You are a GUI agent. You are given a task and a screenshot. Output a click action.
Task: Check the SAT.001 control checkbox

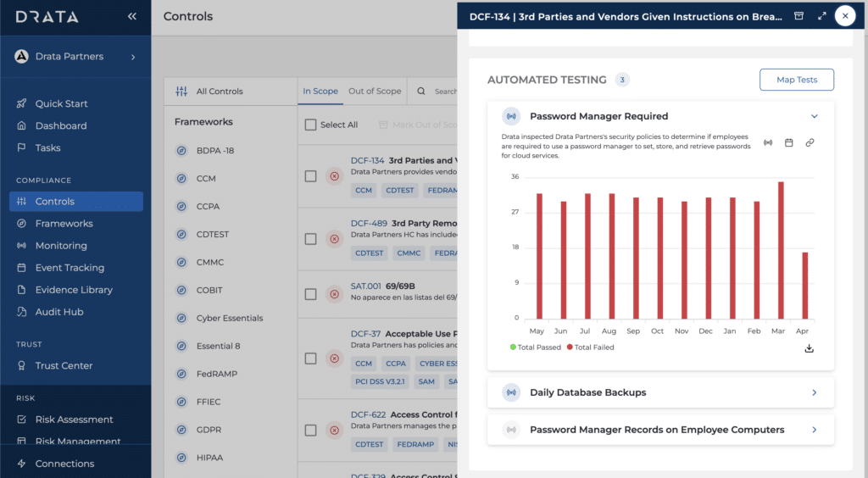[310, 294]
